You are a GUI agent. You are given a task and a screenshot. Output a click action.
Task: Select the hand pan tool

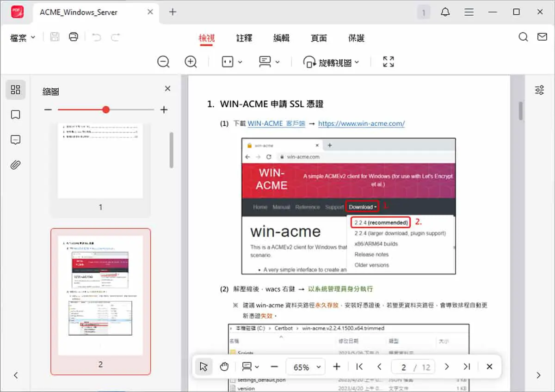224,367
